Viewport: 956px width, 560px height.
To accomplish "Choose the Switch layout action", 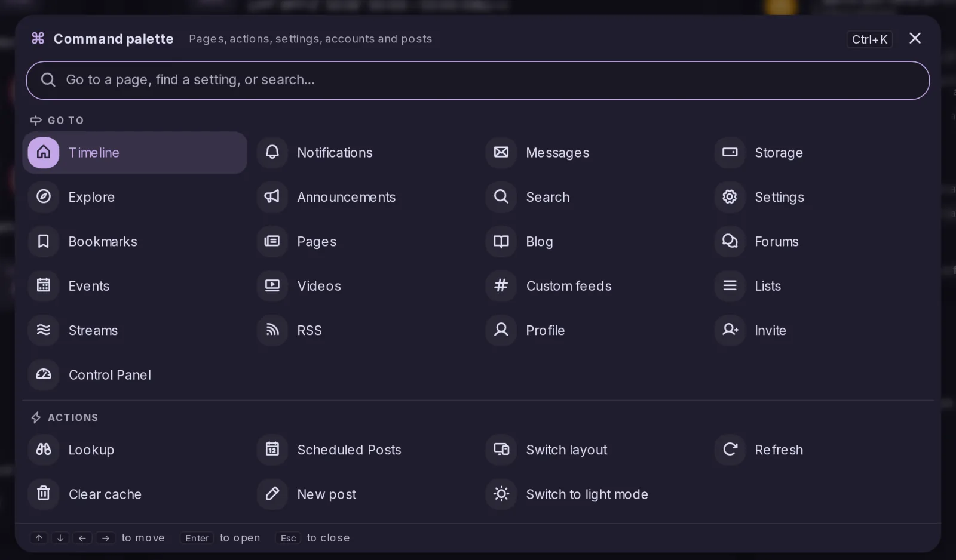I will 592,450.
